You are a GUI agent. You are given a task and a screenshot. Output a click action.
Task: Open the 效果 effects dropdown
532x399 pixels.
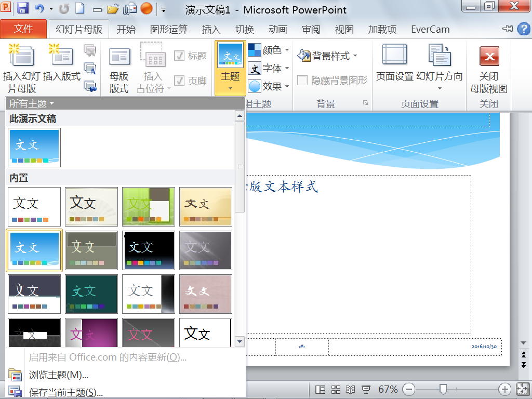[x=269, y=86]
